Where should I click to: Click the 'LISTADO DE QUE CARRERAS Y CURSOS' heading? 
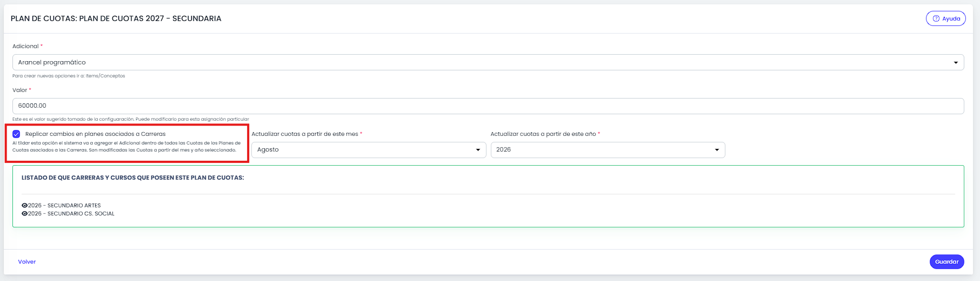[132, 178]
